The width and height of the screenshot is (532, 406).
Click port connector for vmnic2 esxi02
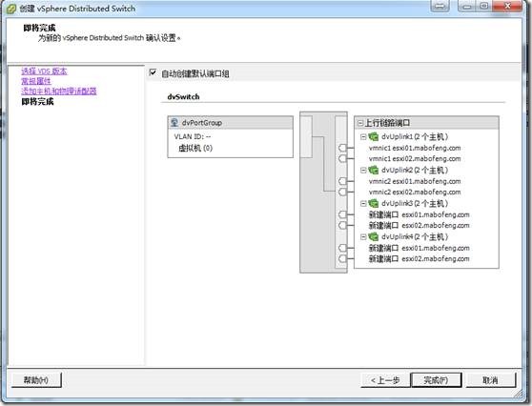point(342,192)
